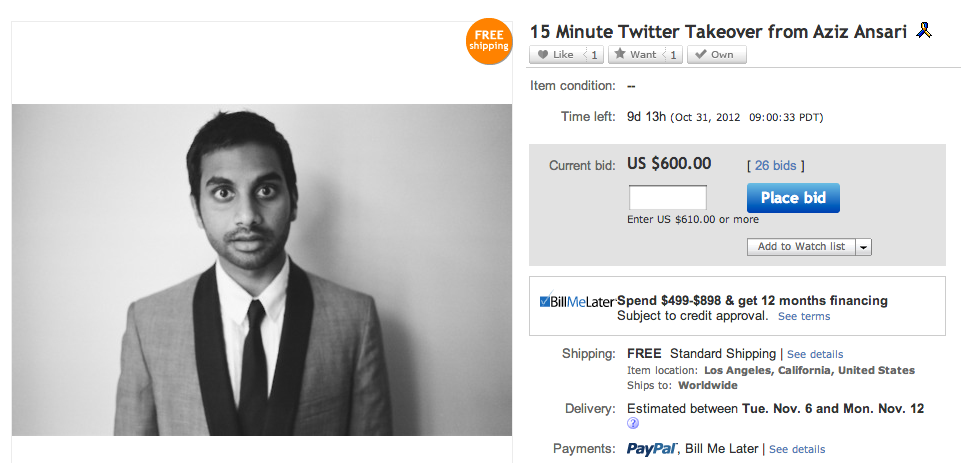This screenshot has height=463, width=961.
Task: Open the 26 bids history link
Action: (775, 166)
